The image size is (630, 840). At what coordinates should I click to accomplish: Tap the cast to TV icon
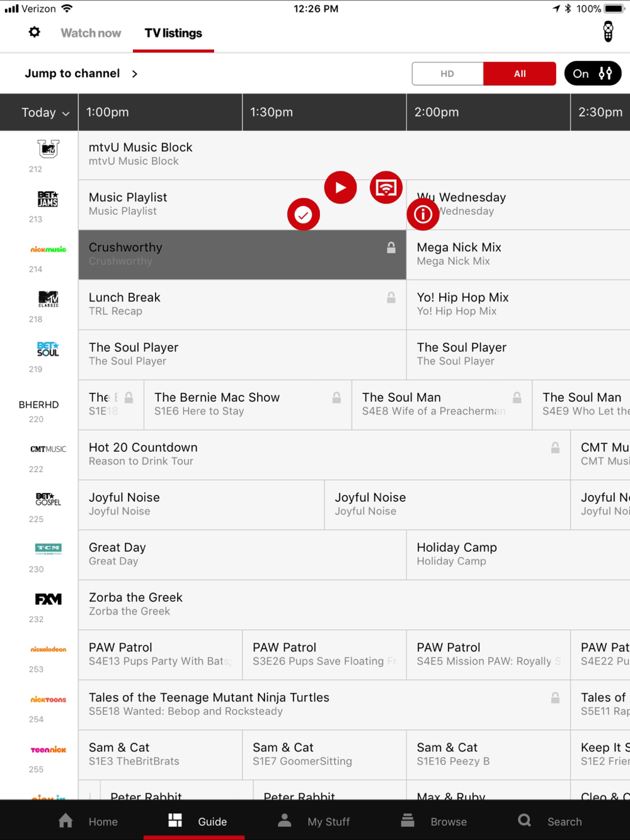(386, 188)
